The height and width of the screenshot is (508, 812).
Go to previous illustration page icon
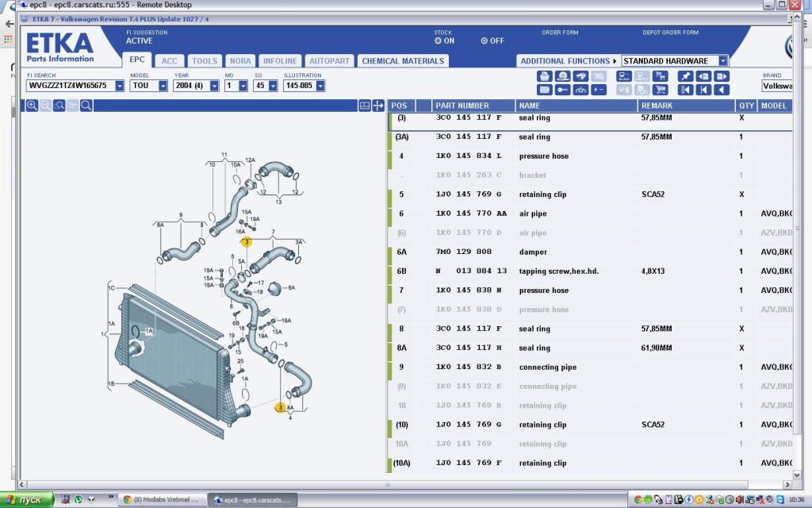coord(703,76)
